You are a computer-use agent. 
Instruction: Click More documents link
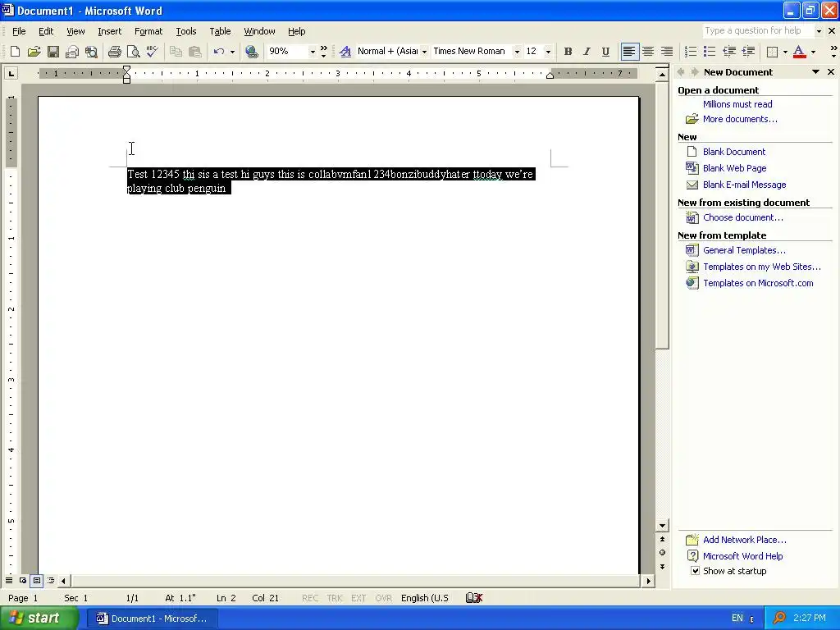click(x=740, y=119)
